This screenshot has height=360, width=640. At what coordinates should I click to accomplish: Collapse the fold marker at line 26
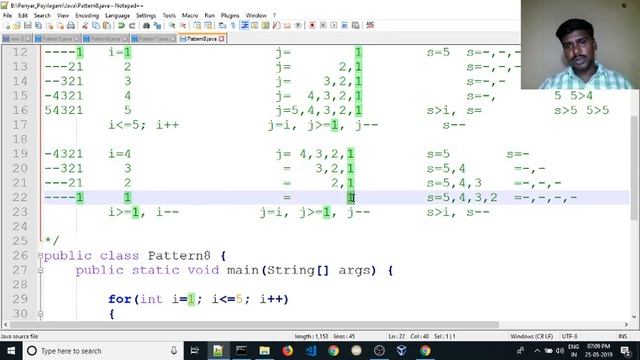click(40, 256)
